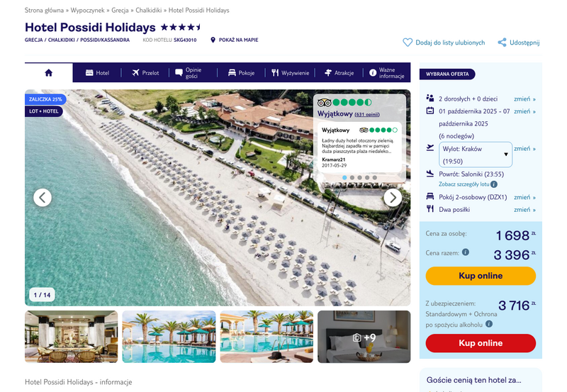Change the number of travelers via zmień
The height and width of the screenshot is (392, 567).
point(524,99)
